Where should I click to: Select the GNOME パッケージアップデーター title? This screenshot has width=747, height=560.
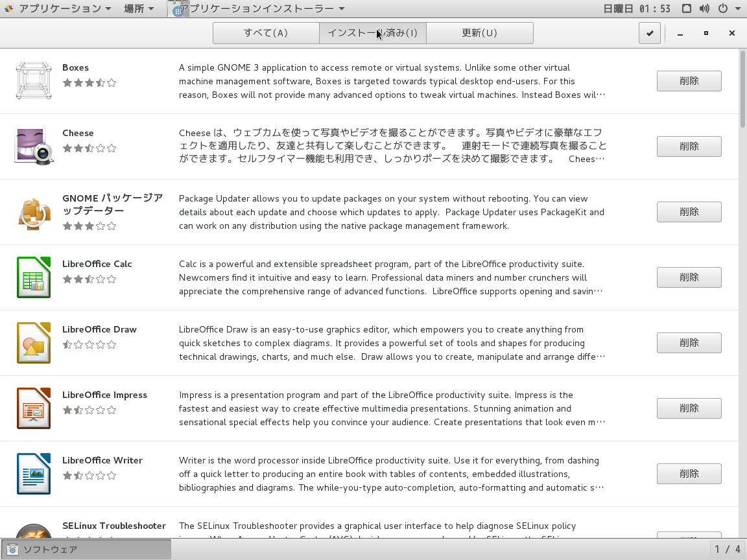[x=112, y=204]
